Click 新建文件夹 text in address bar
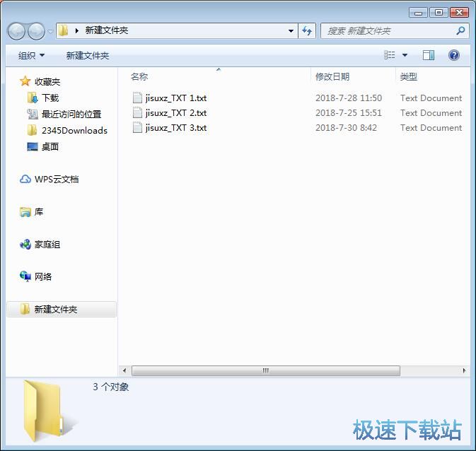 107,30
